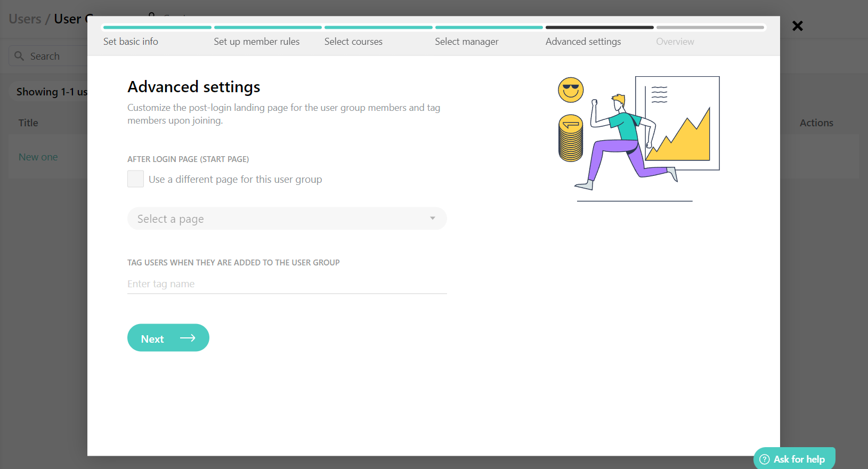Click the Overview progress bar segment
The width and height of the screenshot is (868, 469).
point(710,27)
